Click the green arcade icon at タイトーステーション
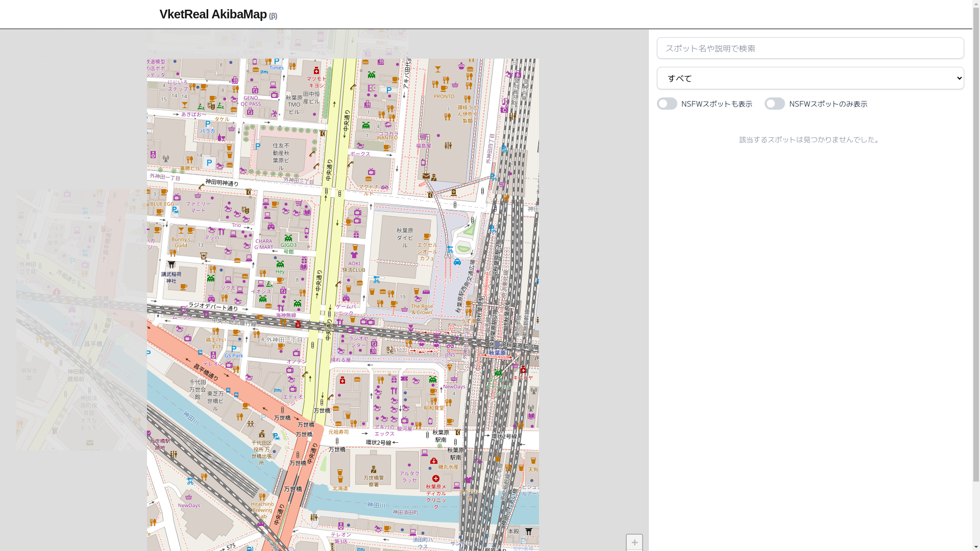 (498, 373)
